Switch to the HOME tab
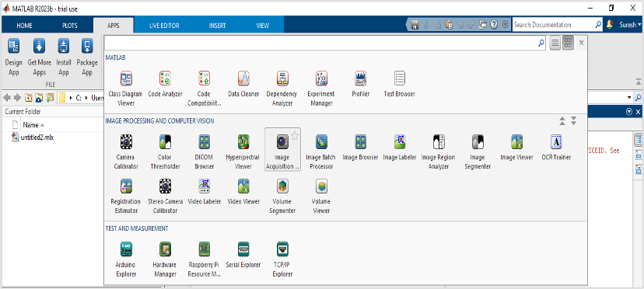Screen dimensions: 644x289 tap(24, 26)
